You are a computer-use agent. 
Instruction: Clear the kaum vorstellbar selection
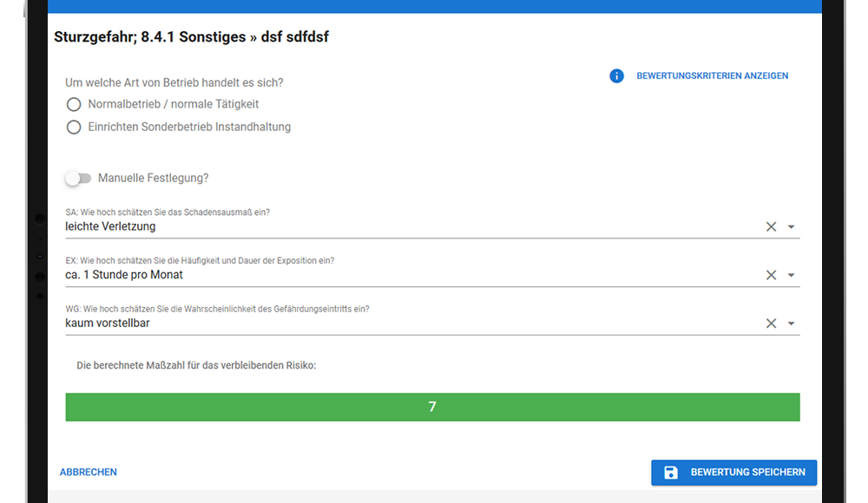point(771,323)
